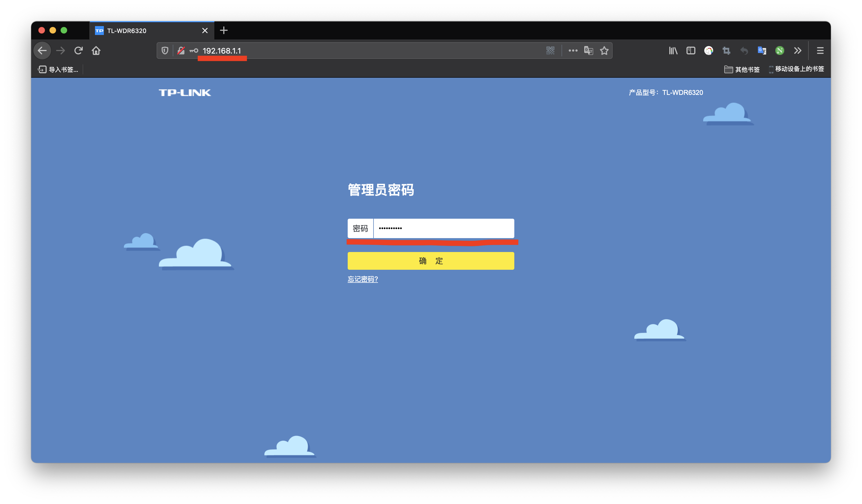Expand the toolbar overflow chevron
The image size is (862, 504).
tap(797, 51)
